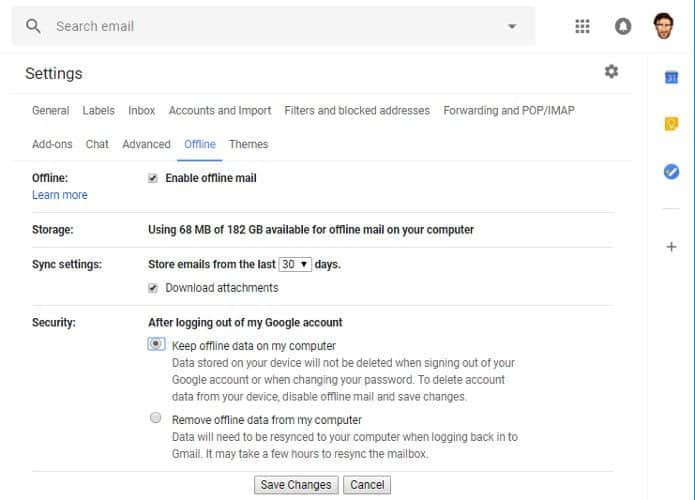Screen dimensions: 695x500
Task: Open the notifications bell
Action: click(x=623, y=26)
